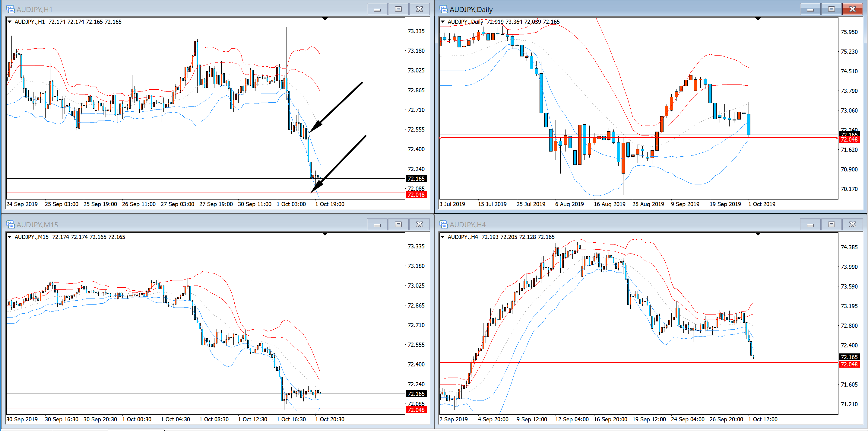Screen dimensions: 868x431
Task: Click the AUDJPY M15 window chart icon
Action: pos(11,224)
